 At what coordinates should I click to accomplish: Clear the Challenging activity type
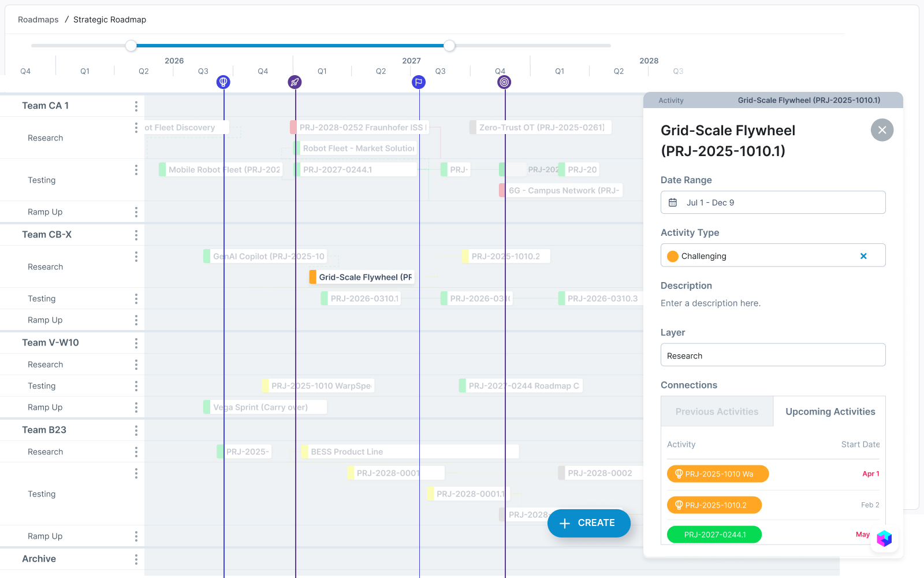pos(863,256)
